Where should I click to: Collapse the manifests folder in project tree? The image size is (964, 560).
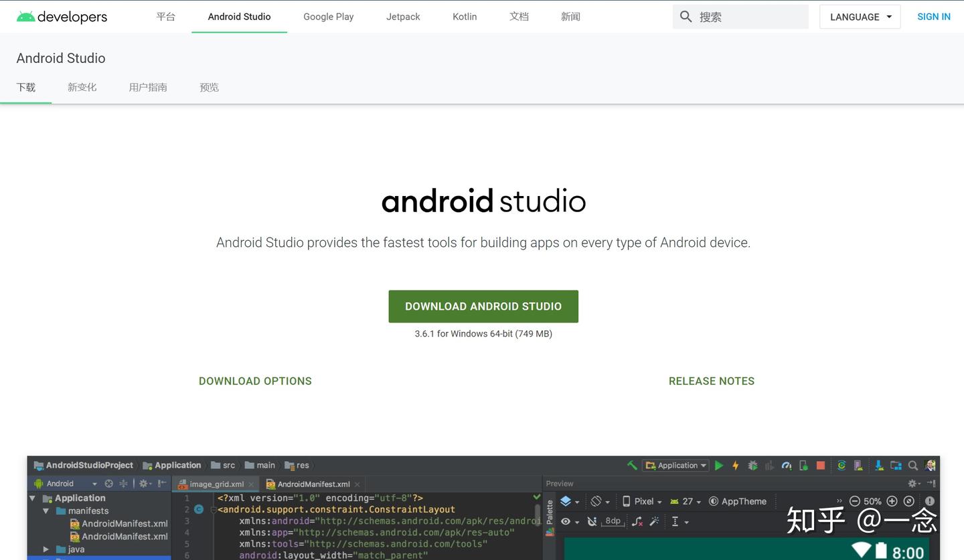46,511
